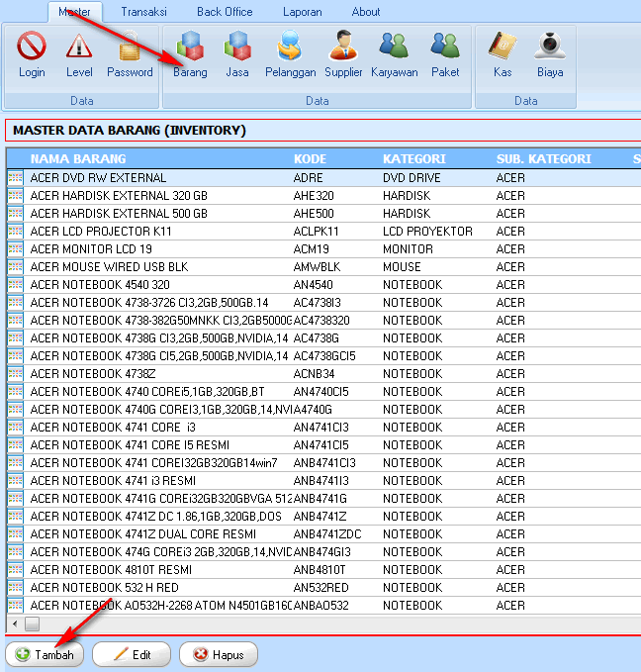Screen dimensions: 641x672
Task: Click row icon for ACER NOTEBOOK 4738Z
Action: click(x=16, y=374)
